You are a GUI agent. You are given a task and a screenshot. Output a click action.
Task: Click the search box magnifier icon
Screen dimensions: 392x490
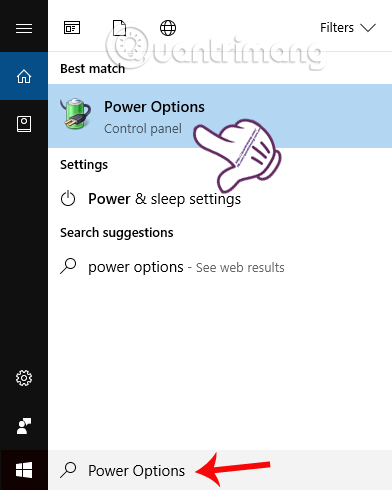pyautogui.click(x=68, y=470)
